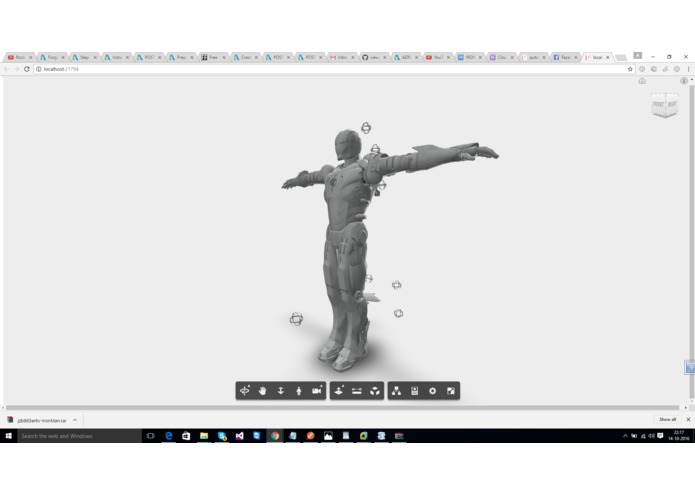Image resolution: width=695 pixels, height=494 pixels.
Task: Open the Action Center notifications icon
Action: 660,436
